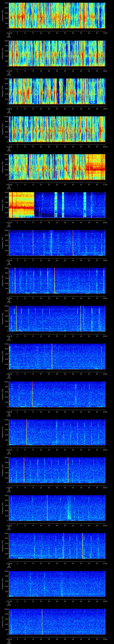Click the "0:16:00" start time label
Image resolution: width=114 pixels, height=644 pixels.
coord(9,33)
